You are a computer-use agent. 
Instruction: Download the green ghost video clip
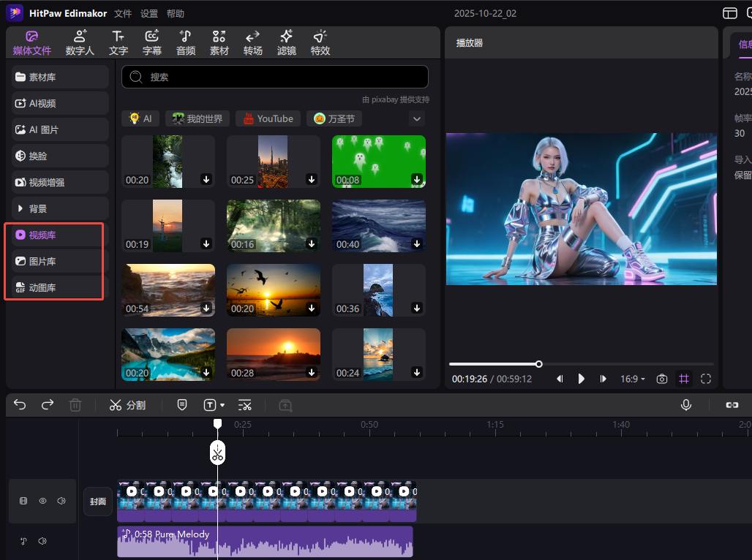point(416,179)
